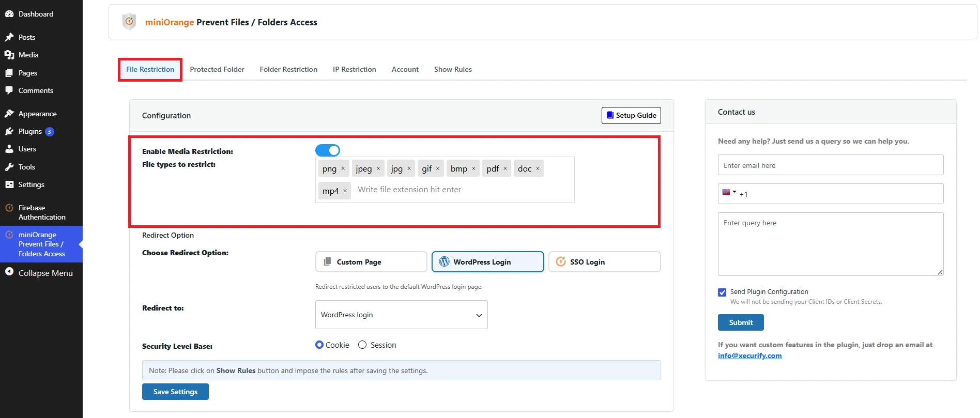Remove the bmp file type tag

click(x=473, y=168)
